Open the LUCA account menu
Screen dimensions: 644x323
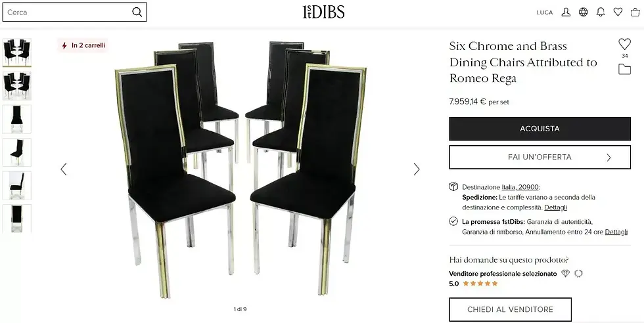click(545, 12)
